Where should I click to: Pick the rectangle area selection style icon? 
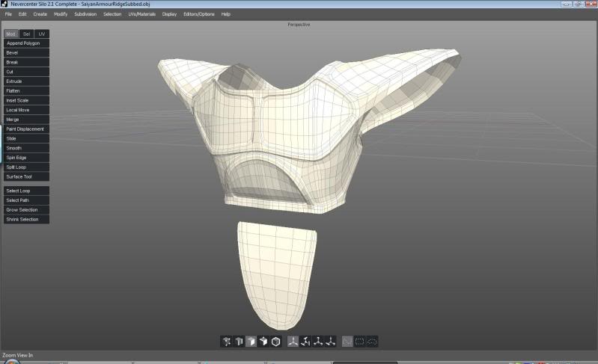tap(360, 342)
